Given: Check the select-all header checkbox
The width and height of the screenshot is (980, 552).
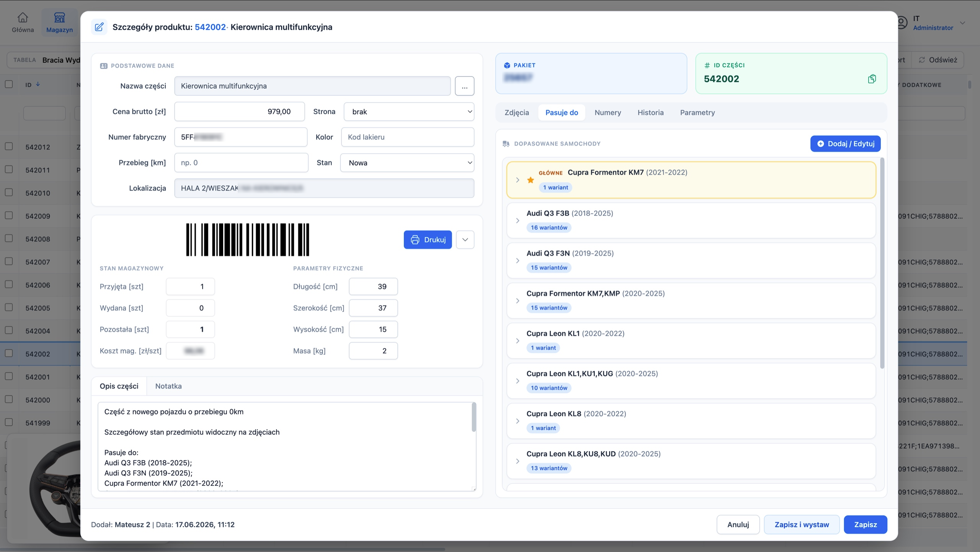Looking at the screenshot, I should pyautogui.click(x=9, y=84).
